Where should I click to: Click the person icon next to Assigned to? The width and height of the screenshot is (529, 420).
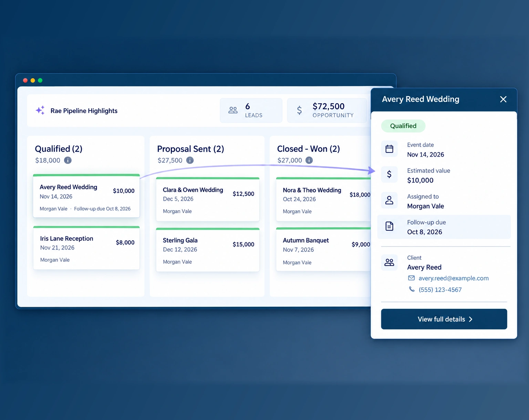[389, 200]
